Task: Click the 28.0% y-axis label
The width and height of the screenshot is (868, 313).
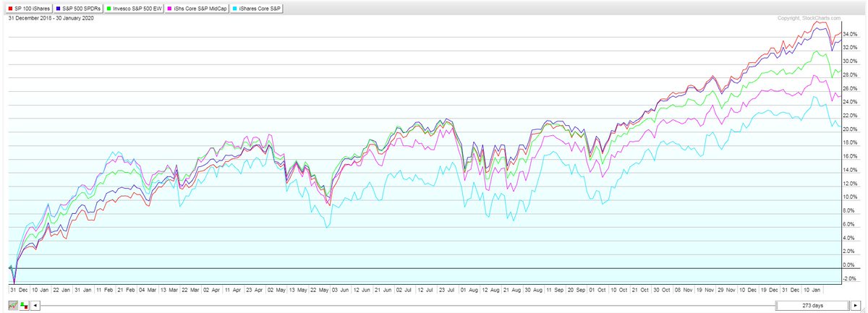Action: (849, 75)
